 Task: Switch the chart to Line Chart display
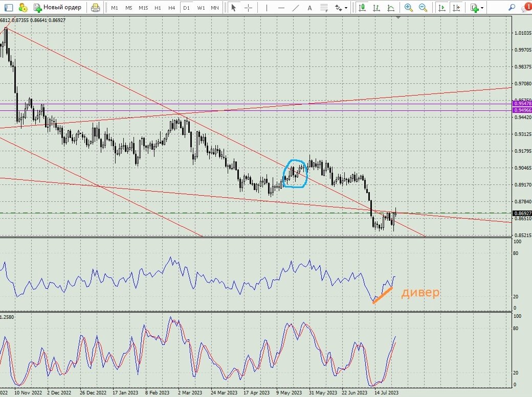point(390,8)
